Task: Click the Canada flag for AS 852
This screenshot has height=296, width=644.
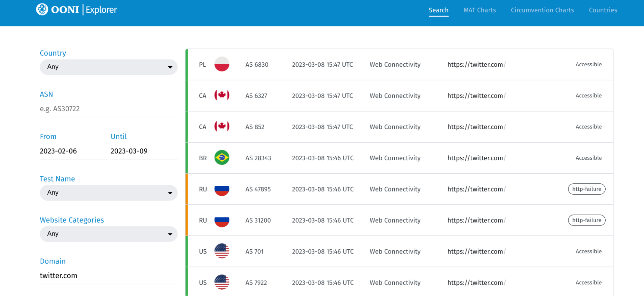Action: [222, 127]
